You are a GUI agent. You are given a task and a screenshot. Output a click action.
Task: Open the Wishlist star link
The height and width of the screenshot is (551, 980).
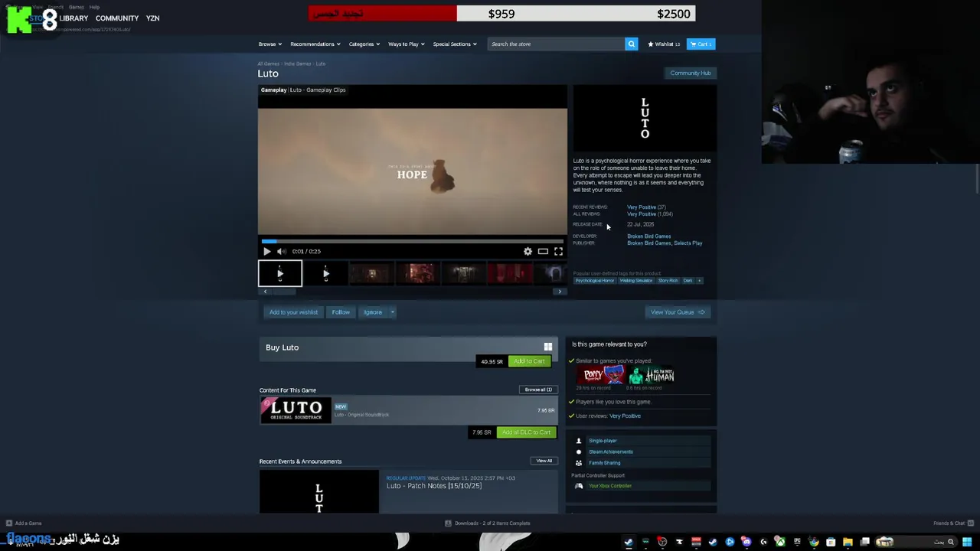tap(664, 44)
